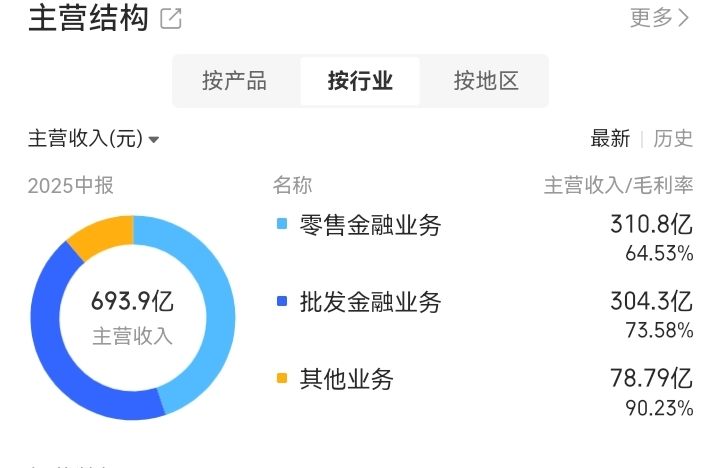Image resolution: width=720 pixels, height=468 pixels.
Task: Toggle to 历史 data view
Action: [x=673, y=139]
